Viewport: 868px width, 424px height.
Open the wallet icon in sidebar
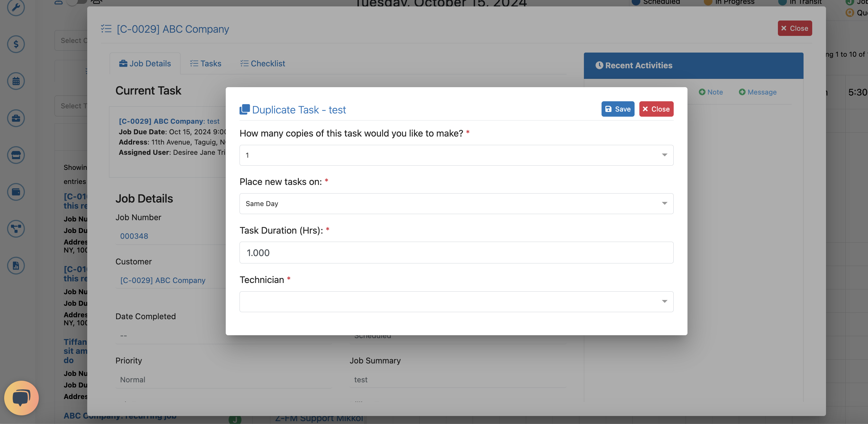tap(16, 192)
